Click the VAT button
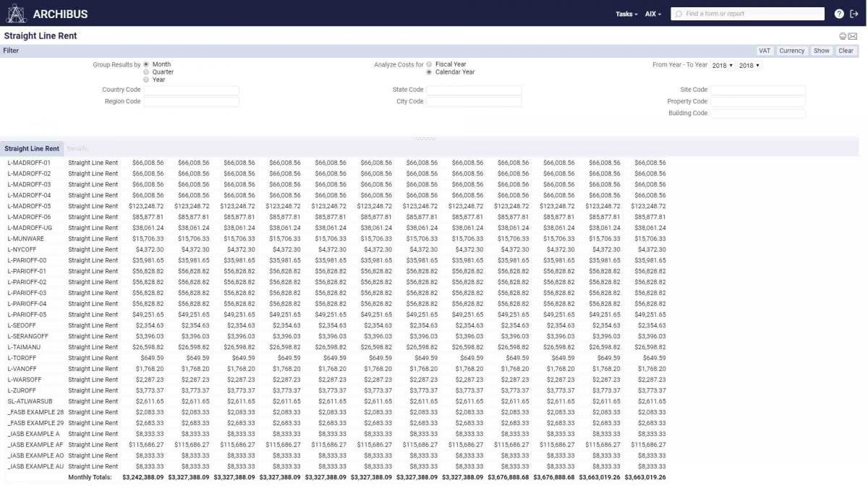 pos(764,51)
